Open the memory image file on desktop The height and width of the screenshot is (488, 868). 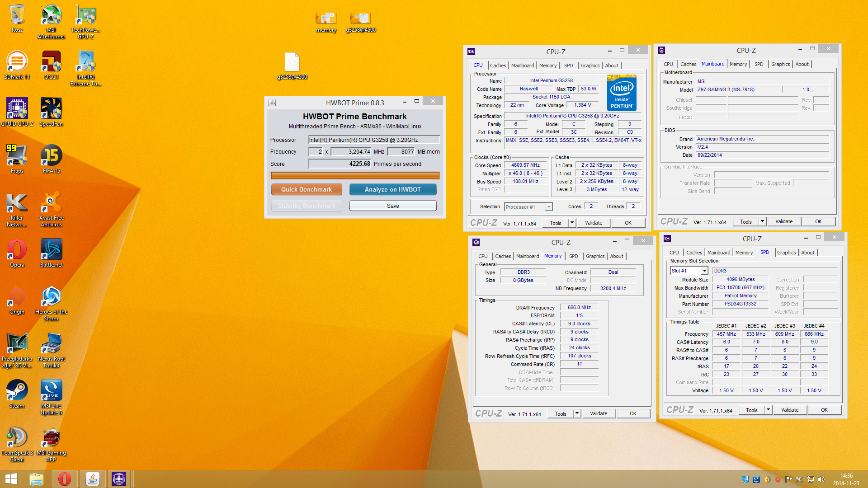click(326, 22)
